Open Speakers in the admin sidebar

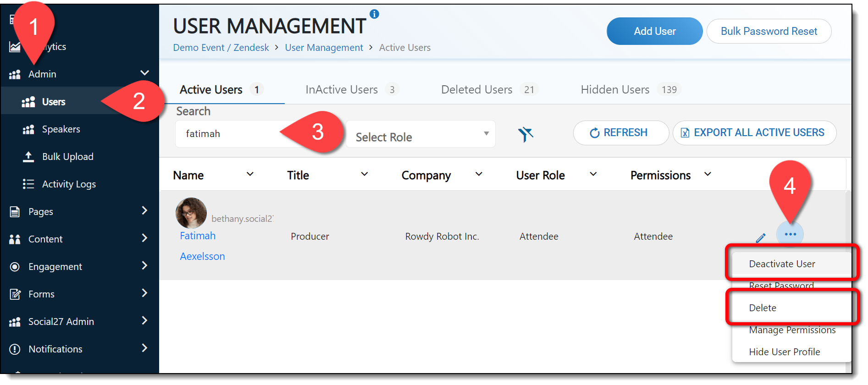point(61,129)
